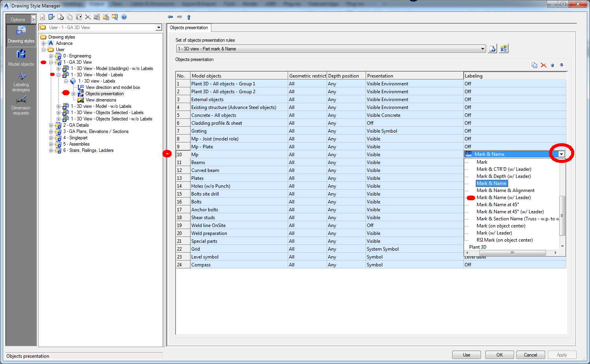Open the Objects presentation rules dropdown
This screenshot has height=364, width=590.
coord(483,48)
